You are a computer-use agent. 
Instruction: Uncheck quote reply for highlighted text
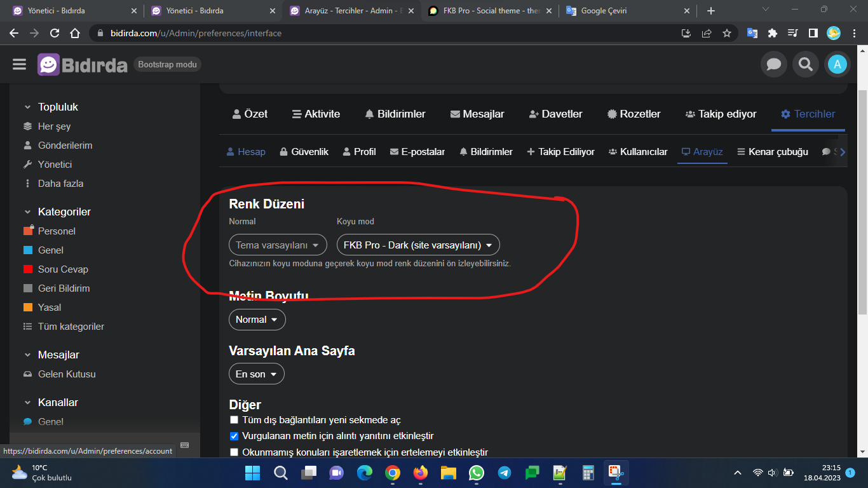[234, 436]
